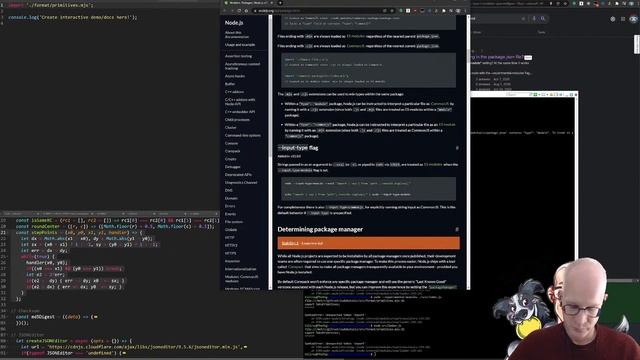Close the Node.js Modules browser tab
The image size is (640, 360).
272,3
